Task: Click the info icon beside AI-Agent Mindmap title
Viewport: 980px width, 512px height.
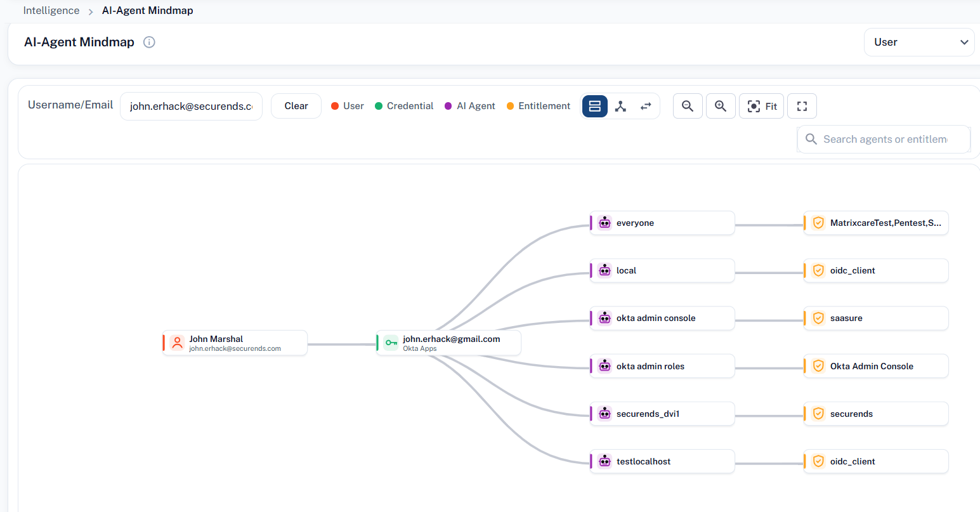Action: click(x=149, y=43)
